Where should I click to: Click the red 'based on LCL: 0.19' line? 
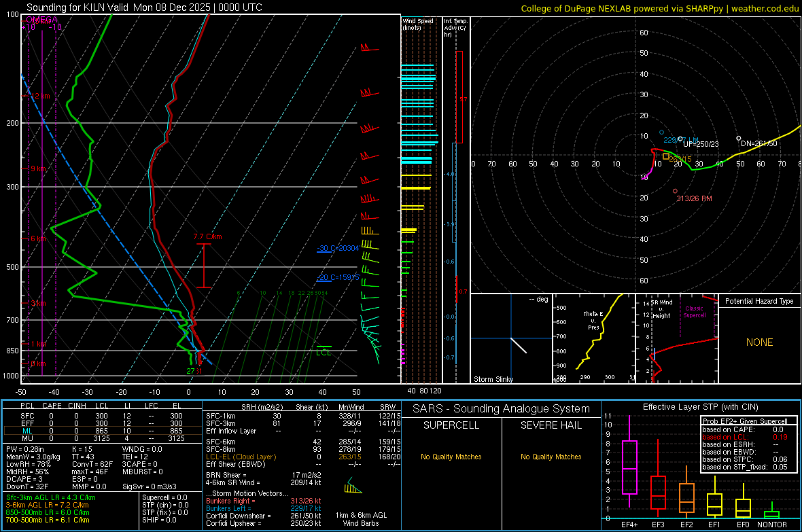745,437
